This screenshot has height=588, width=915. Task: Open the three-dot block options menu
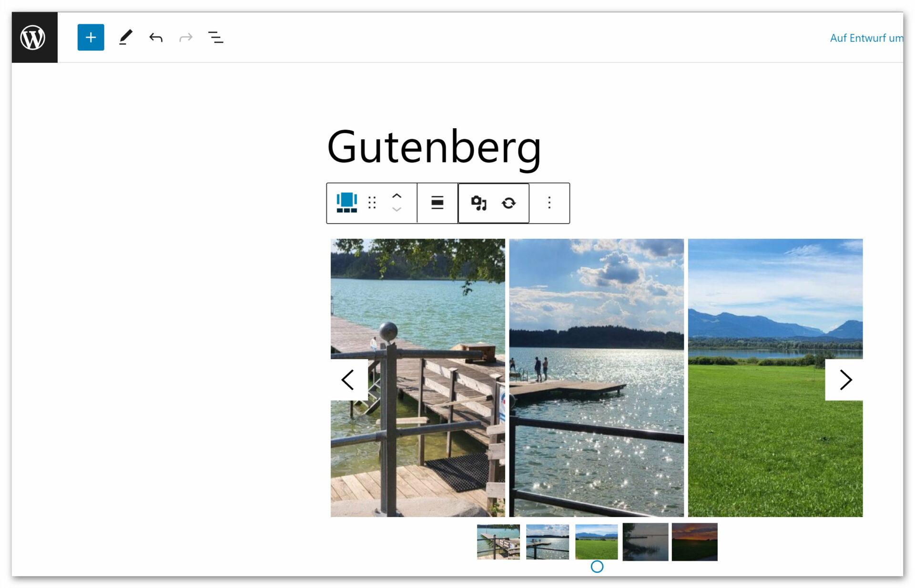click(x=549, y=203)
